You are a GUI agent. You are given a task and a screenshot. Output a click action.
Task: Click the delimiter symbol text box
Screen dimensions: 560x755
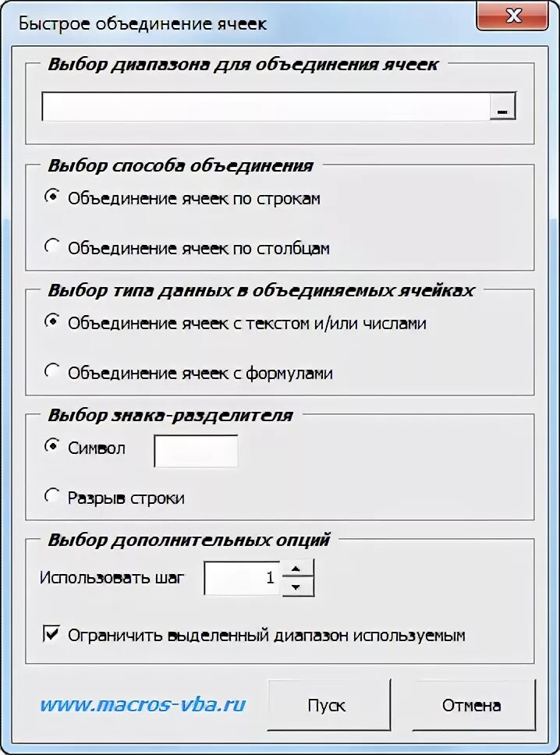coord(196,451)
